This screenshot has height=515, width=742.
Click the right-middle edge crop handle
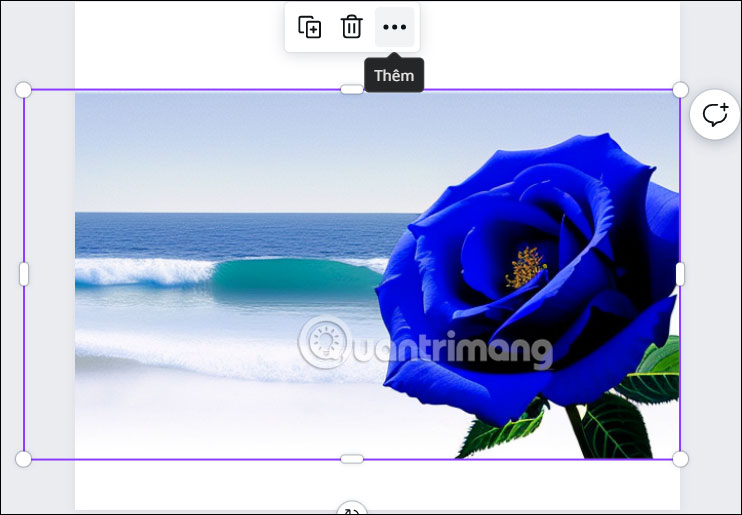pos(680,274)
